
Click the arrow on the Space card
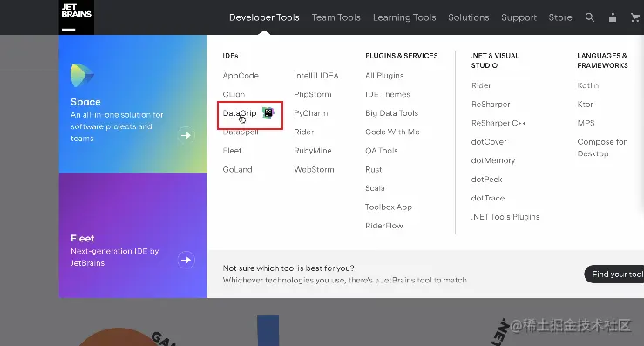[x=186, y=135]
